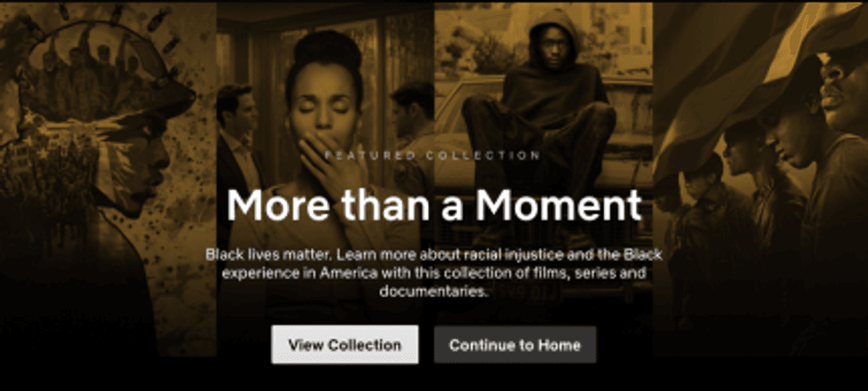Click the FEATURED COLLECTION label
The height and width of the screenshot is (391, 868).
(433, 156)
